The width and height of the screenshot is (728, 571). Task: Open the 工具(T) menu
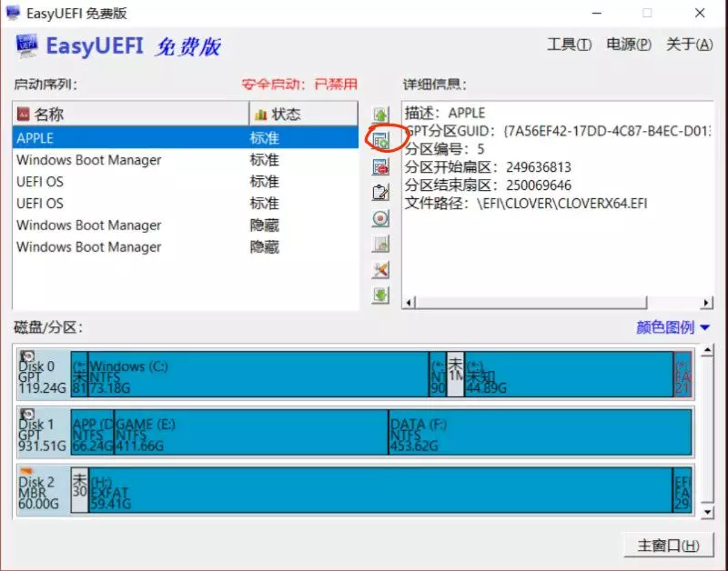[570, 45]
